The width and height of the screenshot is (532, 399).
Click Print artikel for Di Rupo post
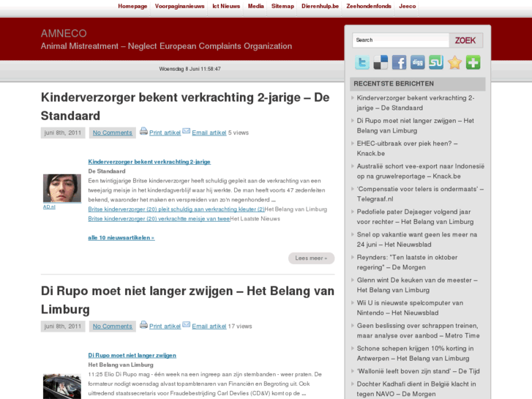[165, 327]
